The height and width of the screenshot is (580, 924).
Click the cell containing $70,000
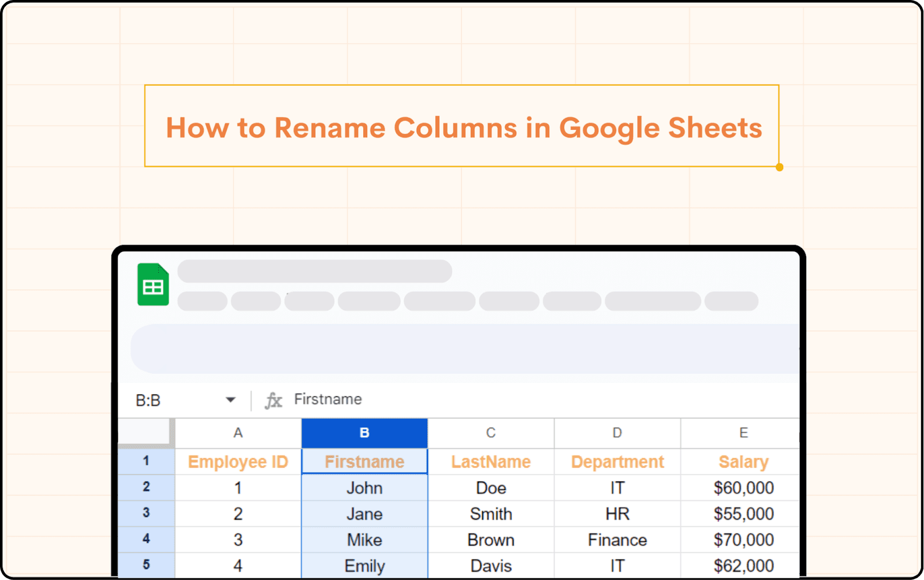pyautogui.click(x=743, y=540)
